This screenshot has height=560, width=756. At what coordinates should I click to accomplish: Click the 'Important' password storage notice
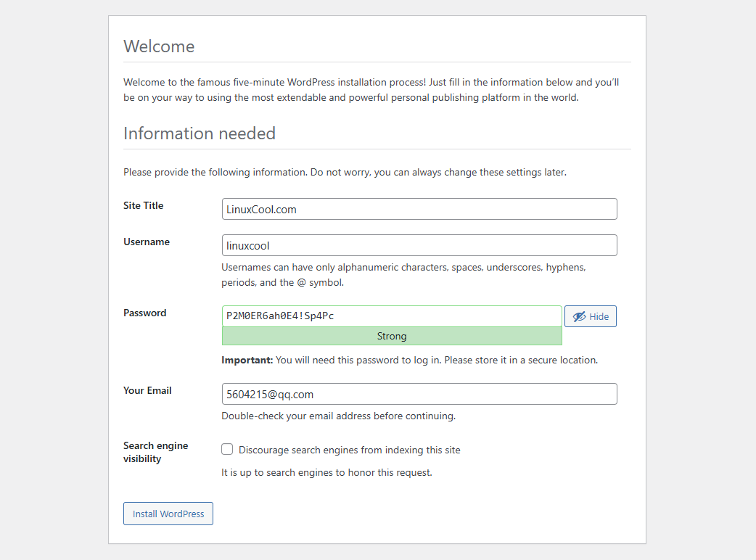[x=409, y=360]
